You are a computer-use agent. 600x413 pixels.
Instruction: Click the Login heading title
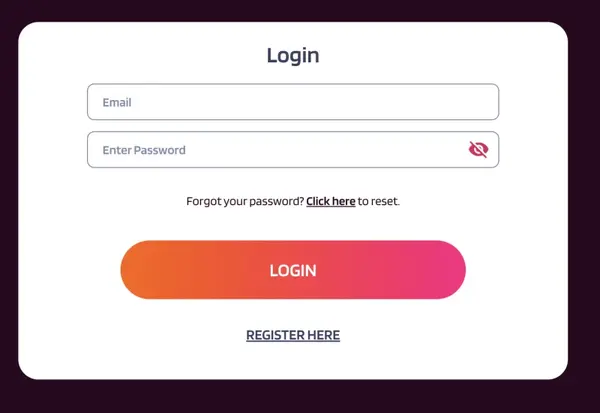click(x=293, y=56)
